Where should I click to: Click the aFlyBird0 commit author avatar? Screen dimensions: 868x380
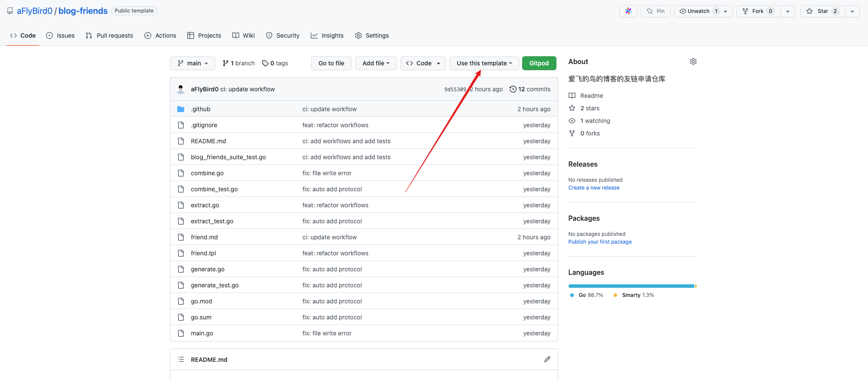click(181, 89)
